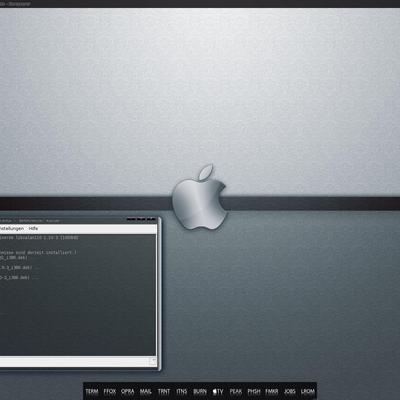Open PHSH launcher in dock

[x=254, y=392]
